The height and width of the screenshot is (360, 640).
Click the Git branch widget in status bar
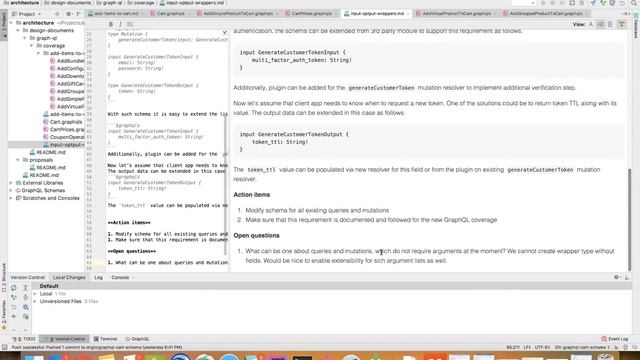point(582,347)
